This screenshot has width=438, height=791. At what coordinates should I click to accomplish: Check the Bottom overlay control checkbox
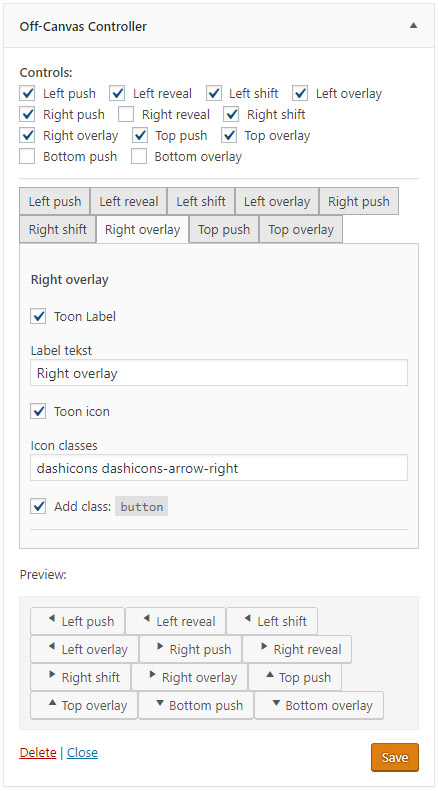coord(139,157)
